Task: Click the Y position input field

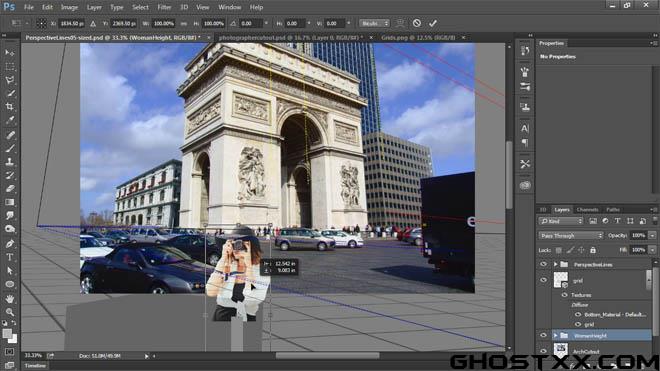Action: (124, 24)
